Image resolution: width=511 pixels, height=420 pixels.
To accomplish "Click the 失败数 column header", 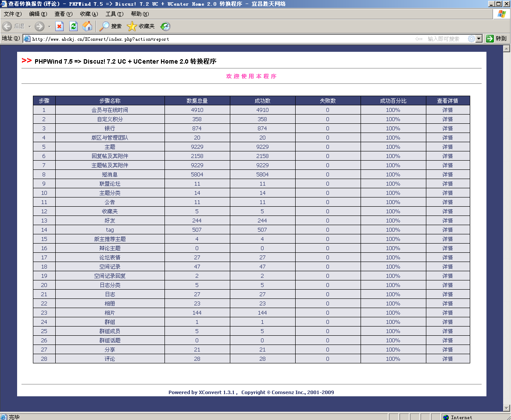I will click(x=328, y=101).
